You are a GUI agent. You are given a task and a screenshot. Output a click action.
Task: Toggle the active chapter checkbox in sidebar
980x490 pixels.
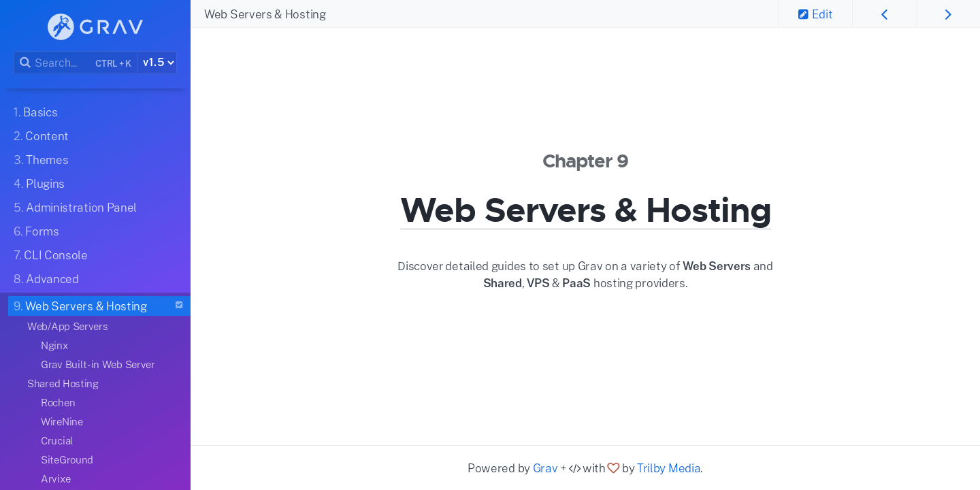pyautogui.click(x=179, y=305)
